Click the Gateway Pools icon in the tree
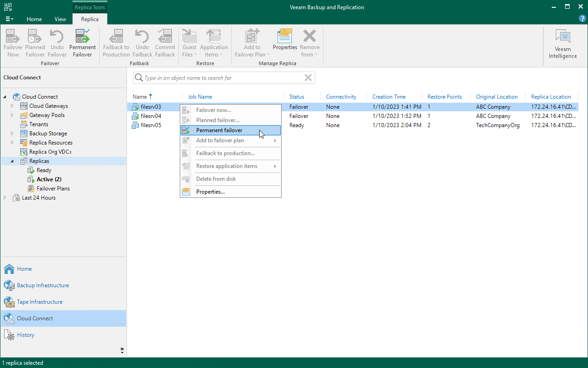 pos(24,115)
